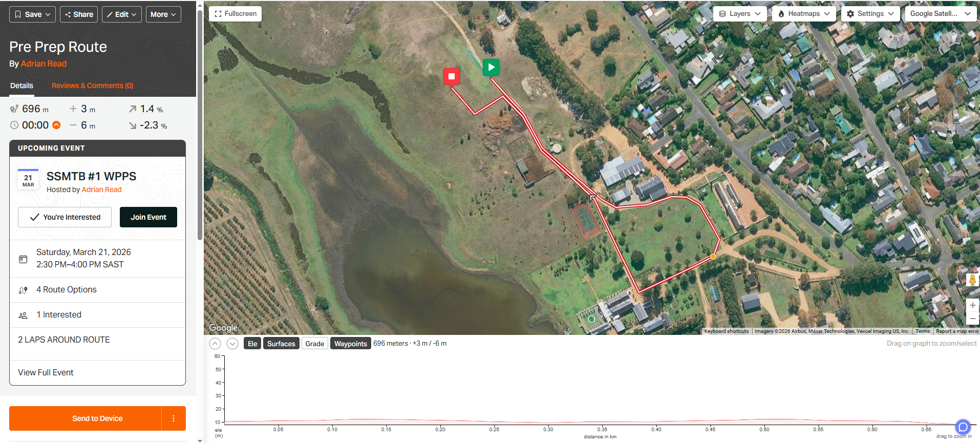Click the green route start marker
The width and height of the screenshot is (980, 444).
pos(491,67)
